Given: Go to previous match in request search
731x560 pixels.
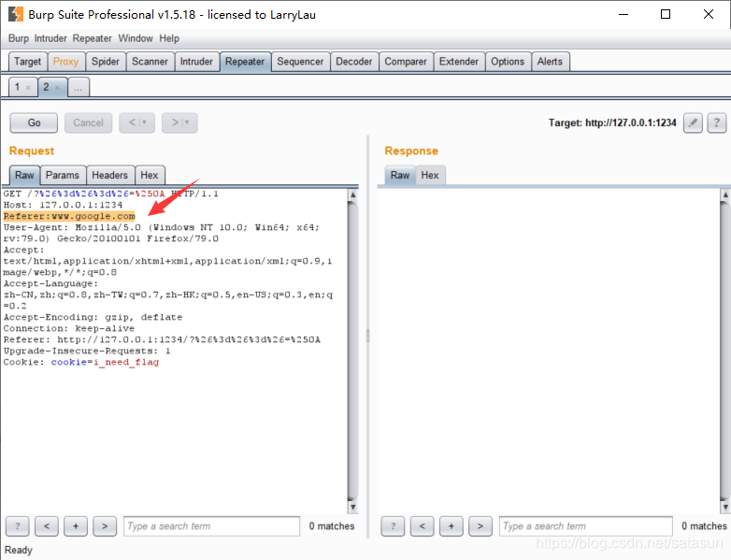Looking at the screenshot, I should (47, 526).
